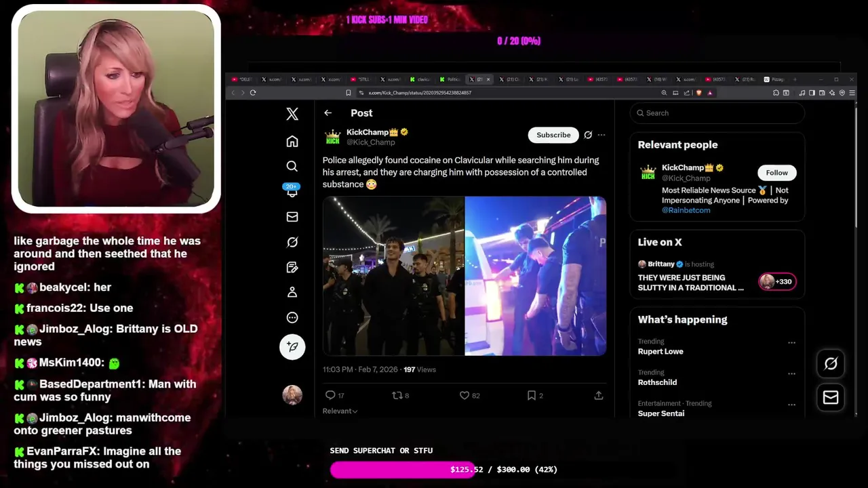Switch to the *DELET YouTube tab
868x488 pixels.
(241, 79)
